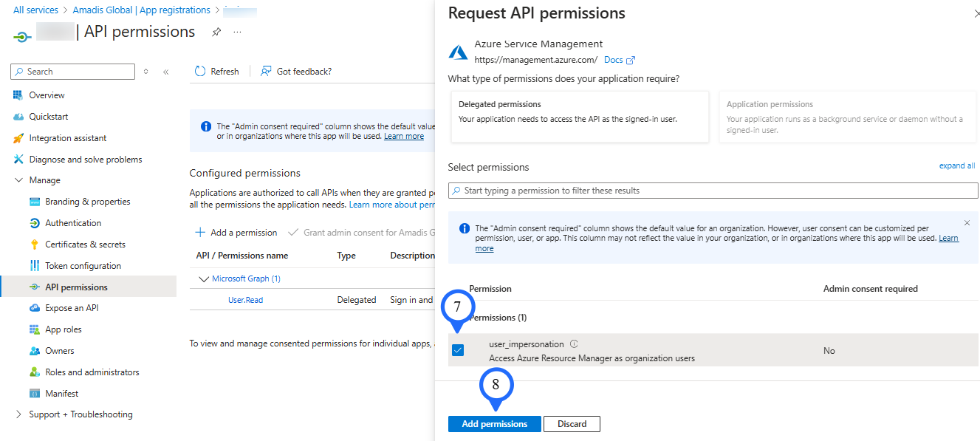The width and height of the screenshot is (980, 441).
Task: Open the Integration assistant rocket icon
Action: coord(18,138)
